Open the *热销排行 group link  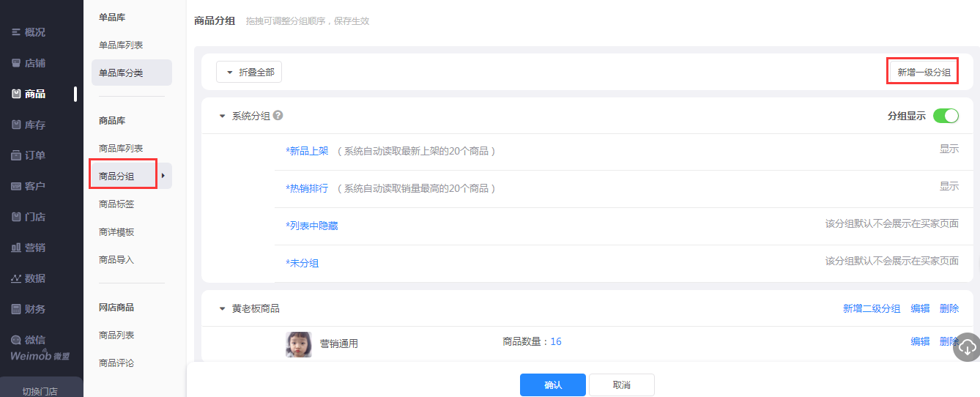(x=307, y=188)
